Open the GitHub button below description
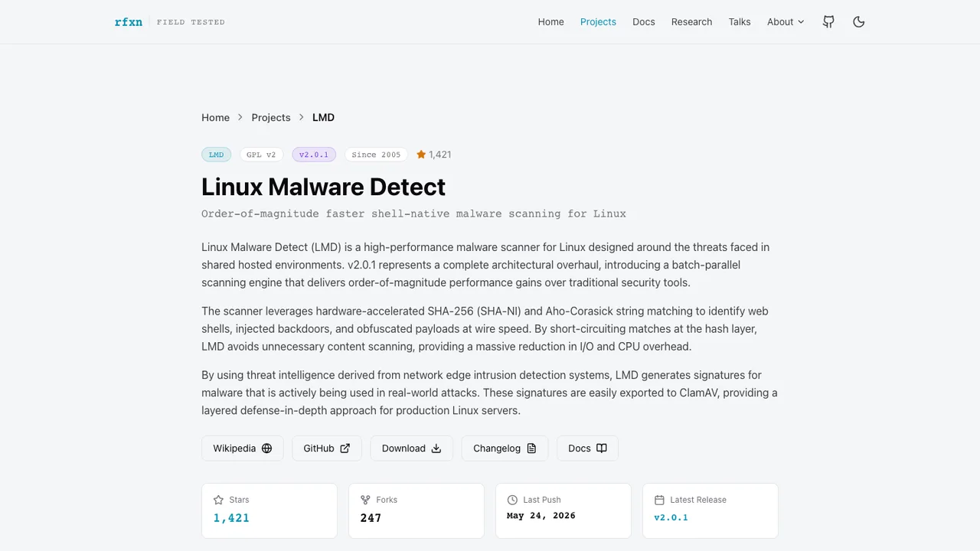Viewport: 980px width, 551px height. tap(327, 448)
